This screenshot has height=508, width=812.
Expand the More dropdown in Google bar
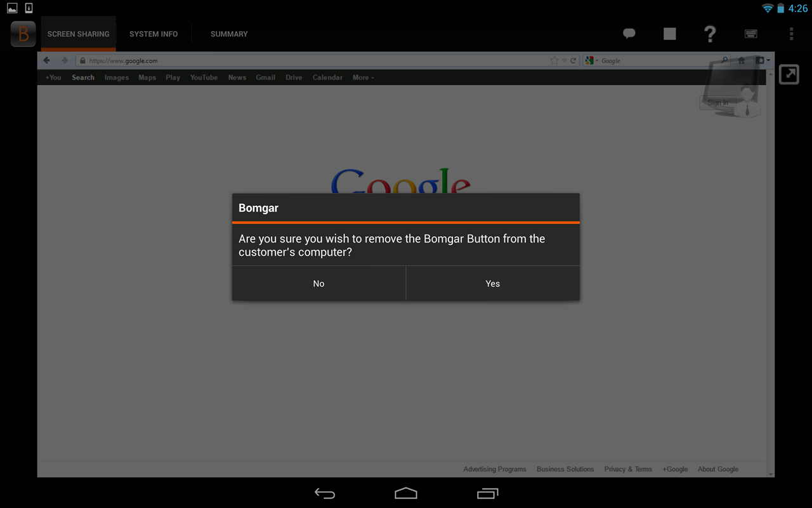pyautogui.click(x=363, y=77)
